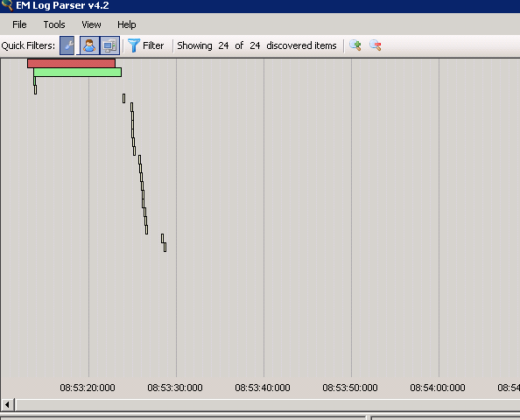Click the EM Log Parser app icon
The image size is (520, 420).
click(6, 5)
